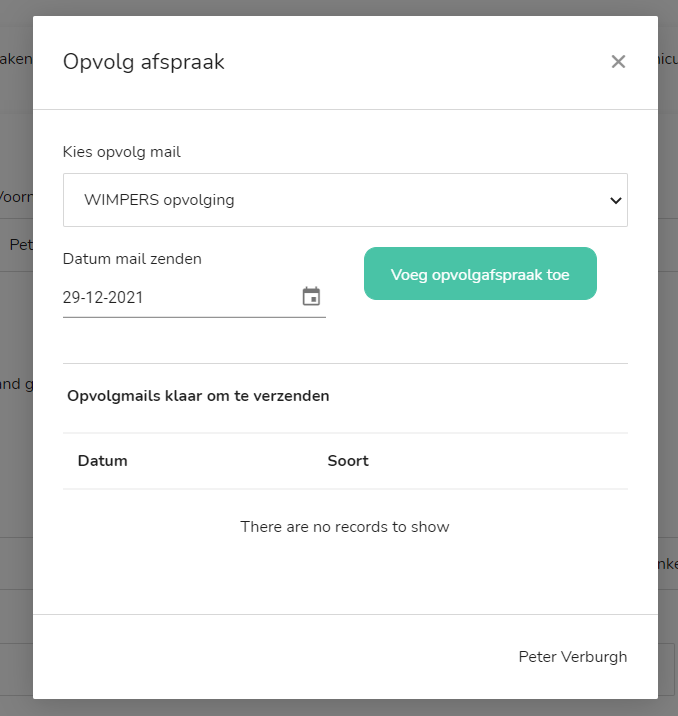This screenshot has height=716, width=678.
Task: Click the Opvolg afspraak dialog title
Action: tap(143, 62)
